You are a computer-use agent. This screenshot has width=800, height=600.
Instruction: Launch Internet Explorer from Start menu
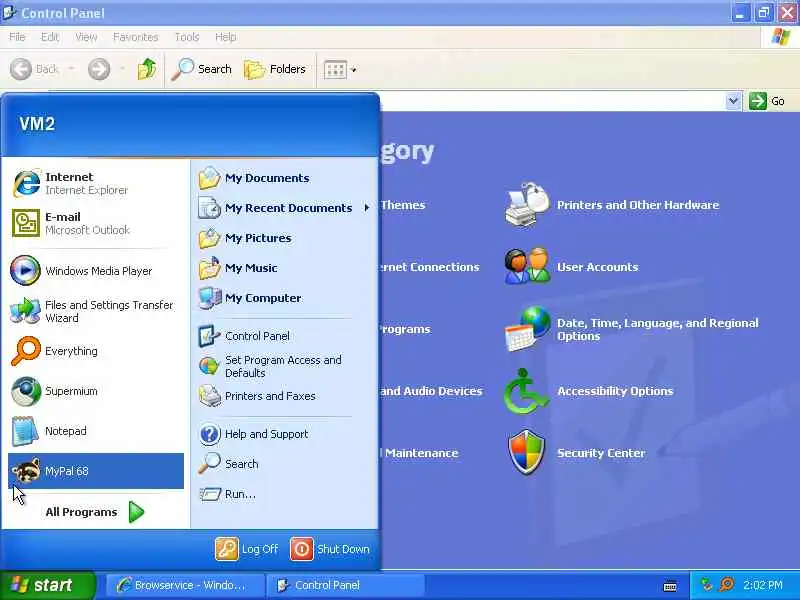(96, 183)
